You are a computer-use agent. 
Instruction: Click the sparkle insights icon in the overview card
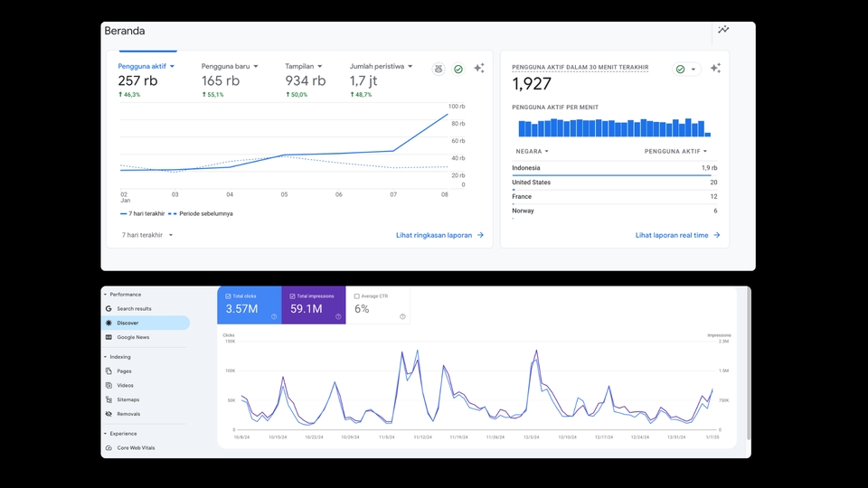479,68
